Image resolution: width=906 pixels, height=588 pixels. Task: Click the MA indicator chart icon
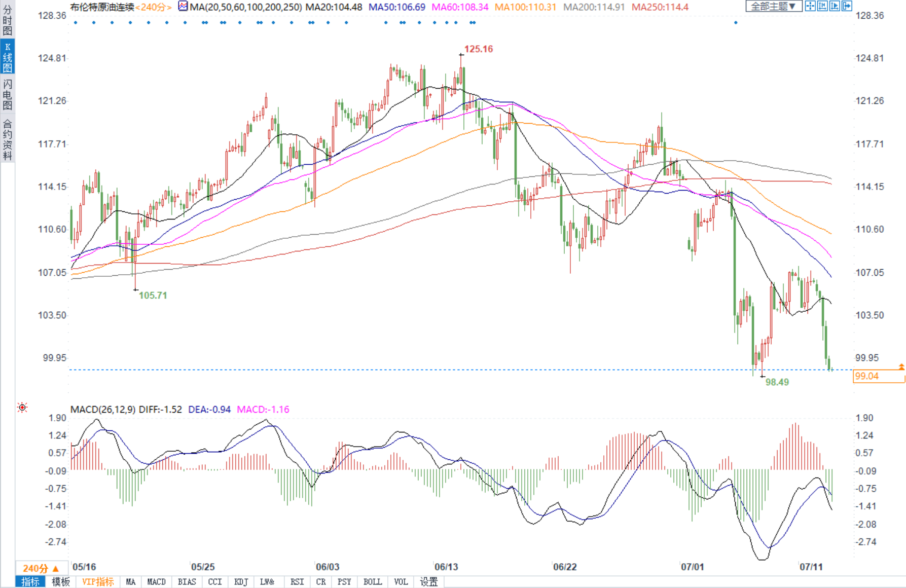(x=183, y=7)
